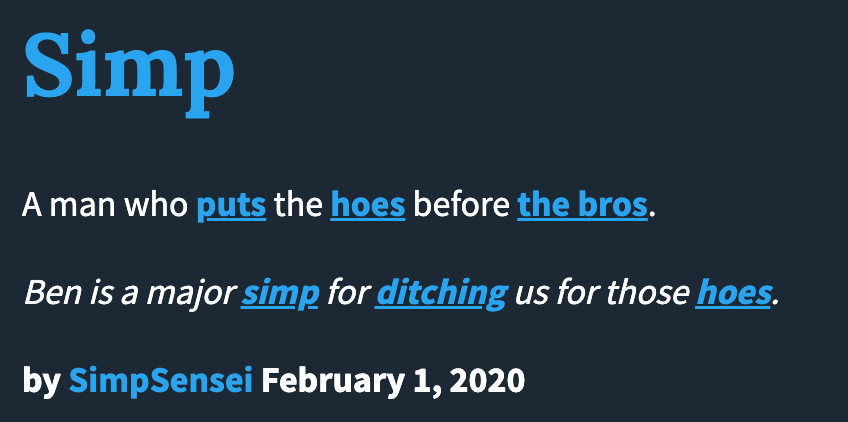Click the name "Ben" in the example sentence
848x422 pixels.
tap(46, 293)
